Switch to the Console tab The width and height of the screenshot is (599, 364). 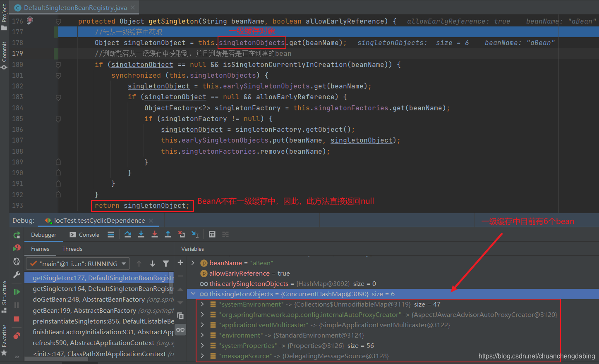84,235
